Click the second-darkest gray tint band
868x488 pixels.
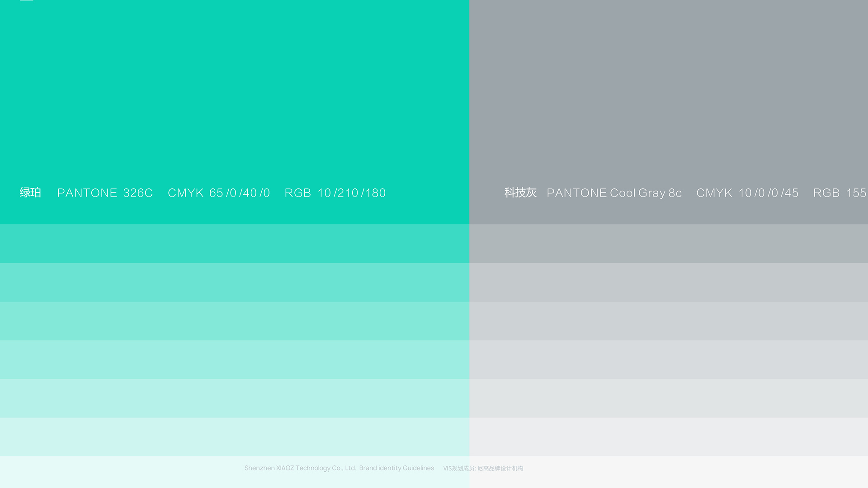(668, 282)
